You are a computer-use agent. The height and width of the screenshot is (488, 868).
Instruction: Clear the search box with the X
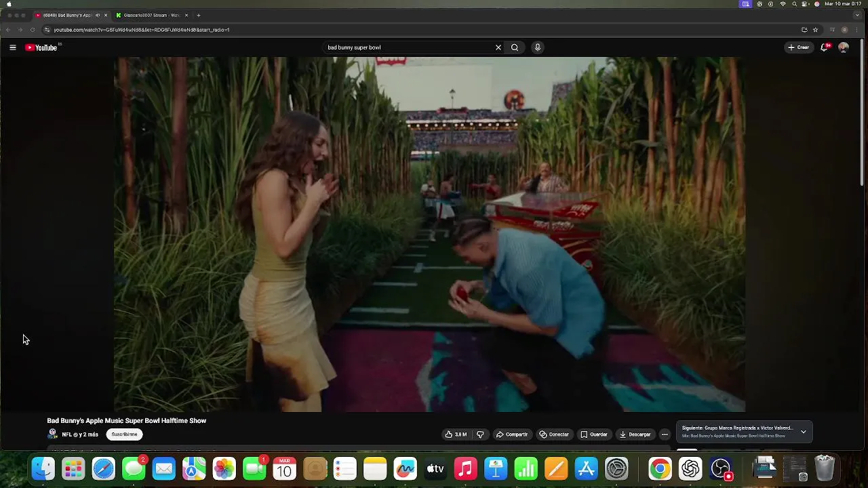point(498,47)
